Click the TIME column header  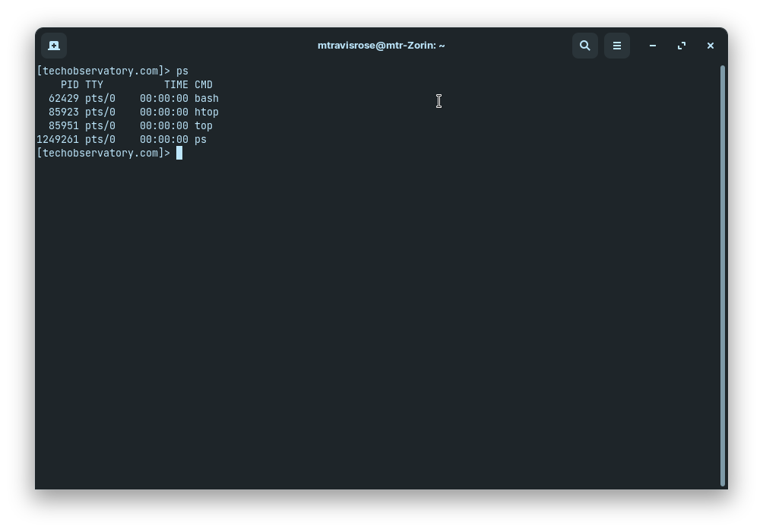(x=176, y=85)
